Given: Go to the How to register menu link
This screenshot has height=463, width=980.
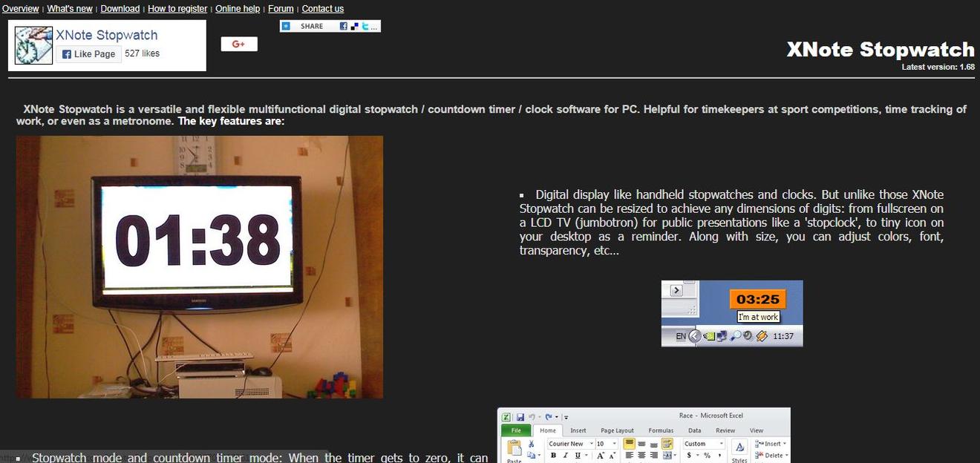Looking at the screenshot, I should pyautogui.click(x=177, y=9).
